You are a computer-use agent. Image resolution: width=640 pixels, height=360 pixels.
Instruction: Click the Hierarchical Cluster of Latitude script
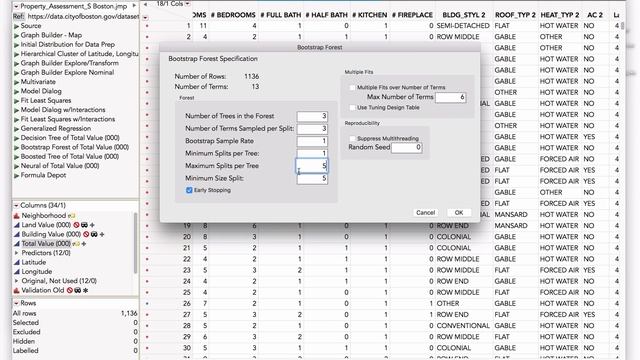pyautogui.click(x=79, y=54)
